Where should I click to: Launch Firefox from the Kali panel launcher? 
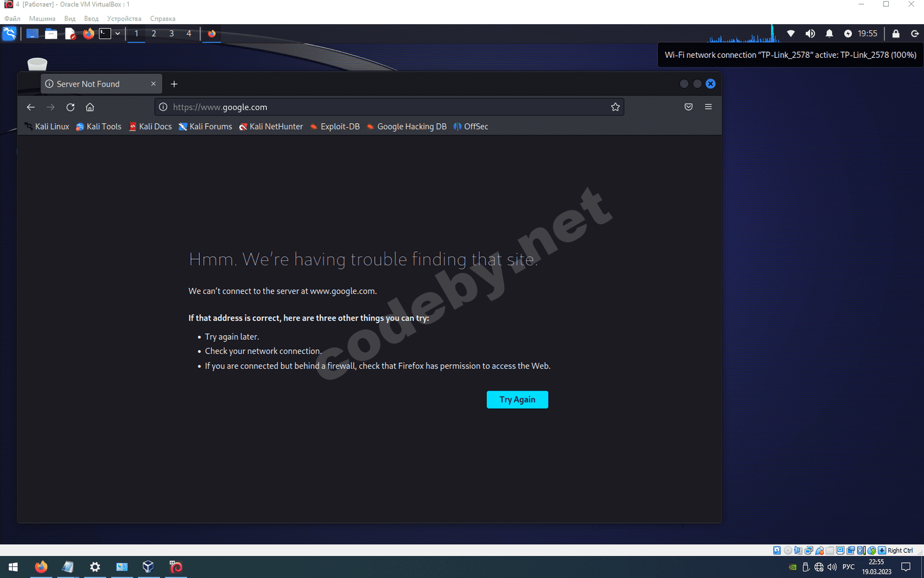click(x=88, y=34)
